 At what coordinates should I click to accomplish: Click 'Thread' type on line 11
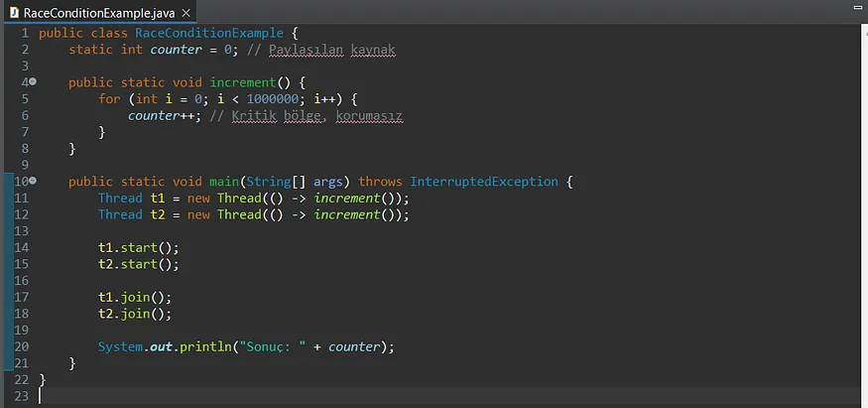click(120, 199)
